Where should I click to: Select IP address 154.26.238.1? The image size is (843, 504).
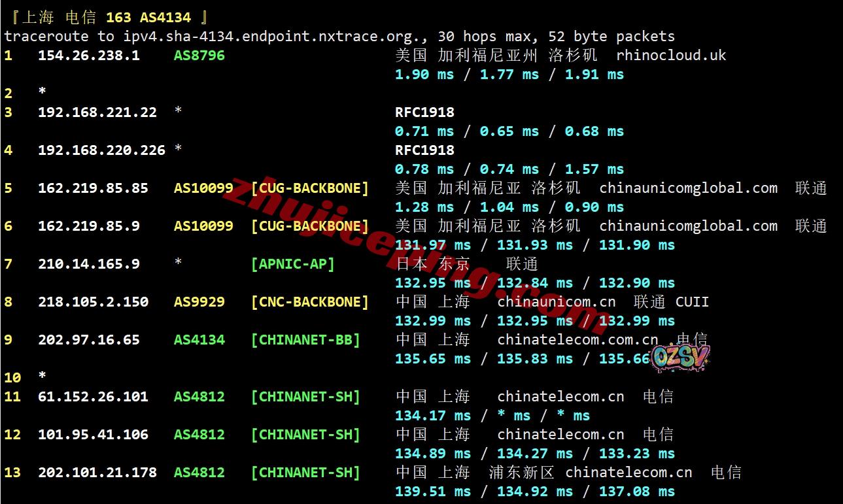coord(88,56)
